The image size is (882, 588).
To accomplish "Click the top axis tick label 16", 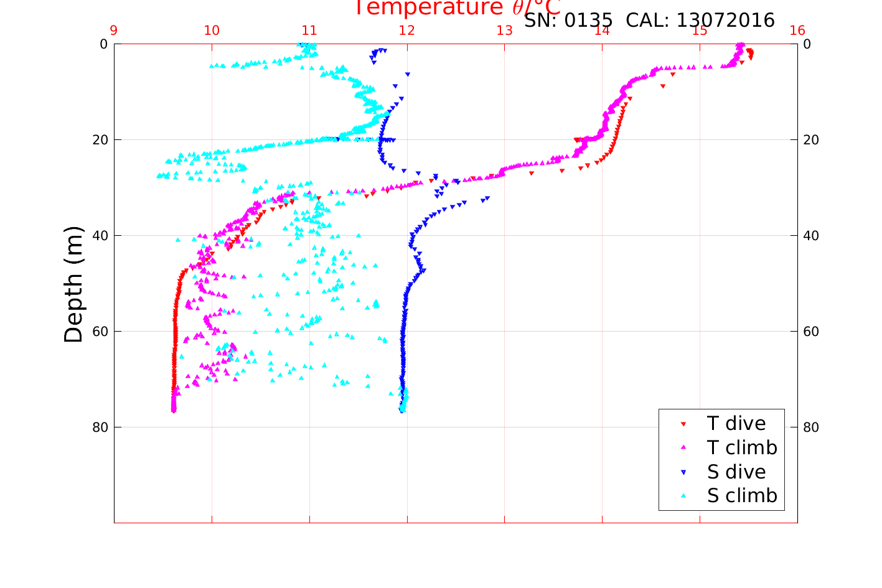I will click(x=797, y=30).
